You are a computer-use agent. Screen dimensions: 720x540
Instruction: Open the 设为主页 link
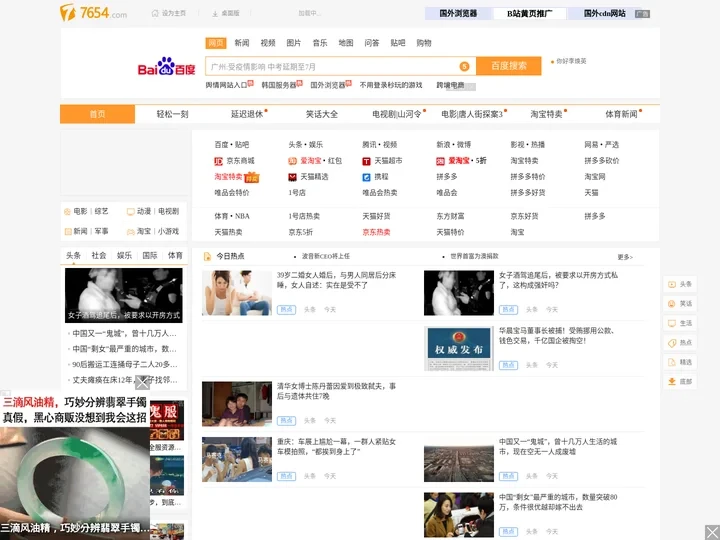coord(174,13)
